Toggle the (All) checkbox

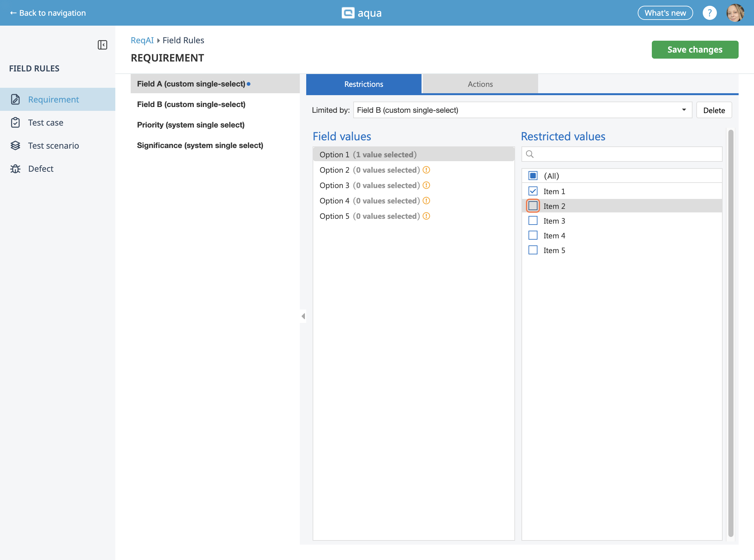(533, 176)
